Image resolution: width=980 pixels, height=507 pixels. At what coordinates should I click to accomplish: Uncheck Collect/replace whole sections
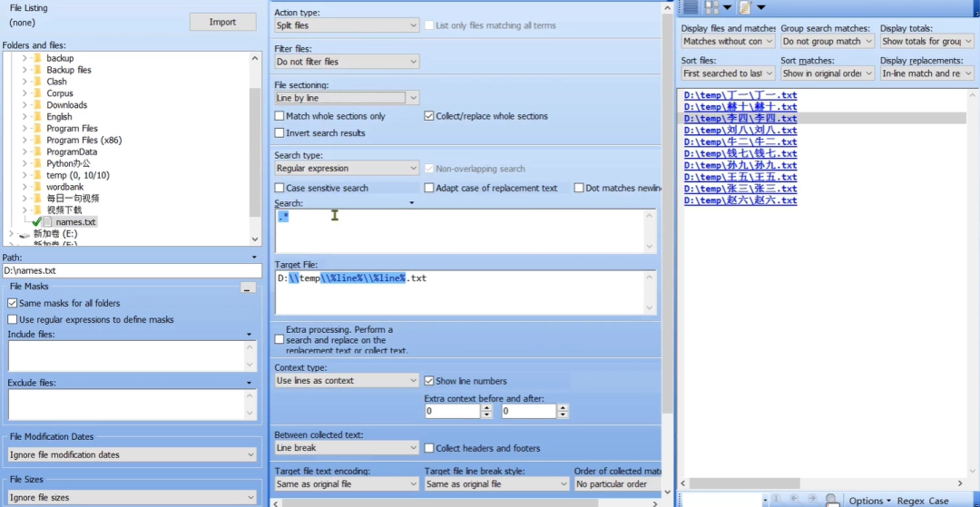coord(429,116)
